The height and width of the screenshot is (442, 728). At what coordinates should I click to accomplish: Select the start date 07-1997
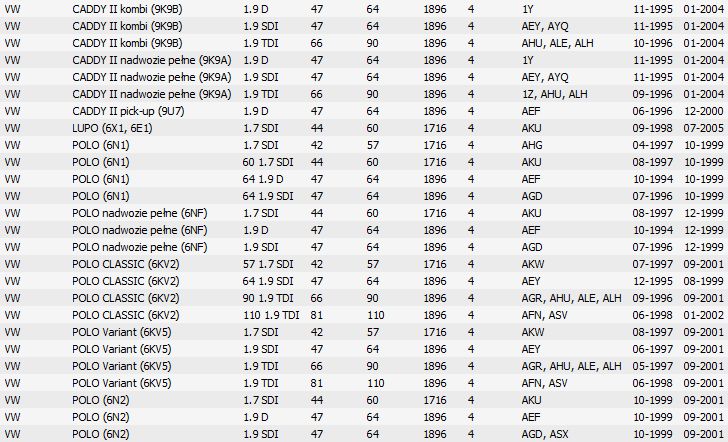click(x=652, y=264)
